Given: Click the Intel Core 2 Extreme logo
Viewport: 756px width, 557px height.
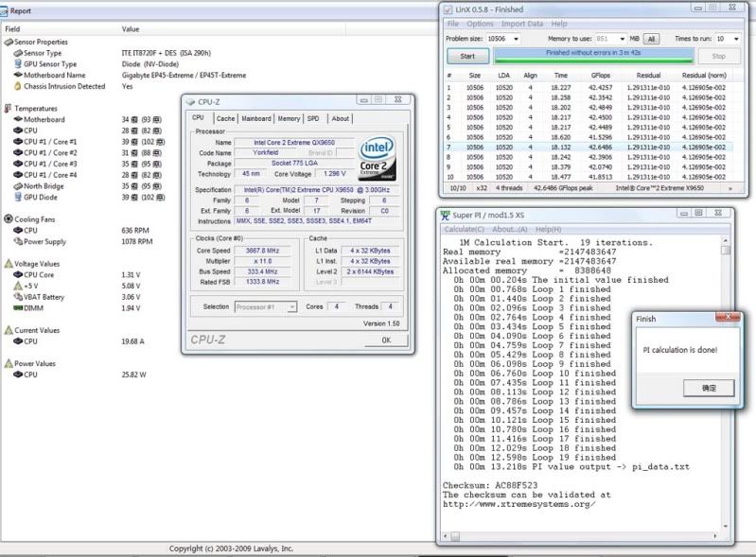Looking at the screenshot, I should click(378, 158).
